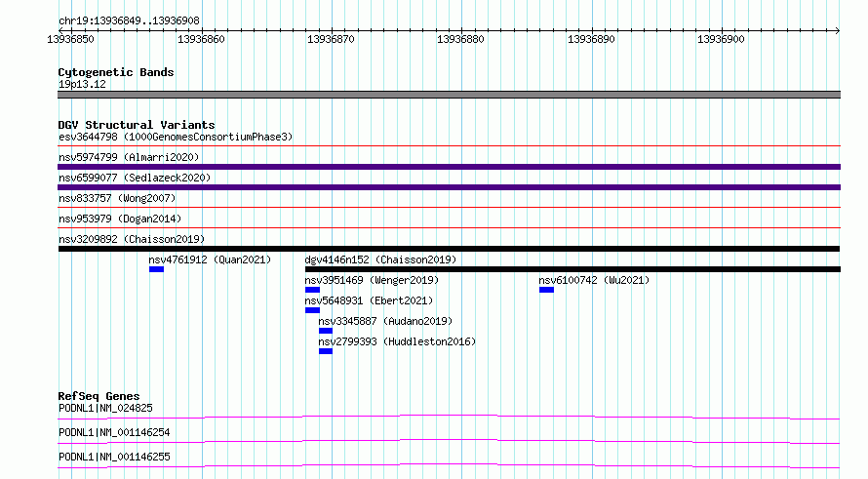Open nsv4761912 (Quan2021) label
Image resolution: width=868 pixels, height=479 pixels.
(x=210, y=259)
